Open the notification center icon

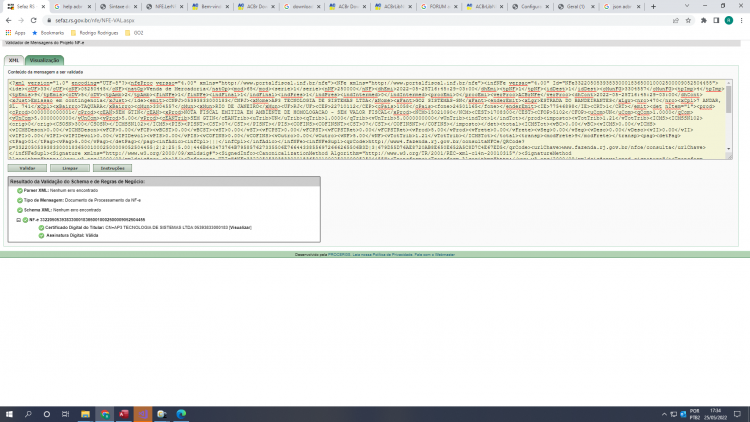[x=738, y=414]
